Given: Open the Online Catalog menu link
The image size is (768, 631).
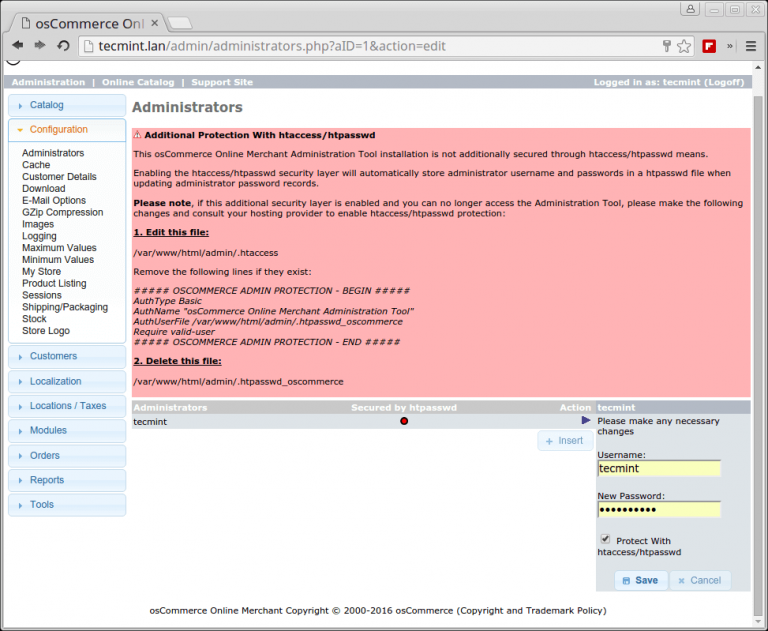Looking at the screenshot, I should [x=138, y=82].
